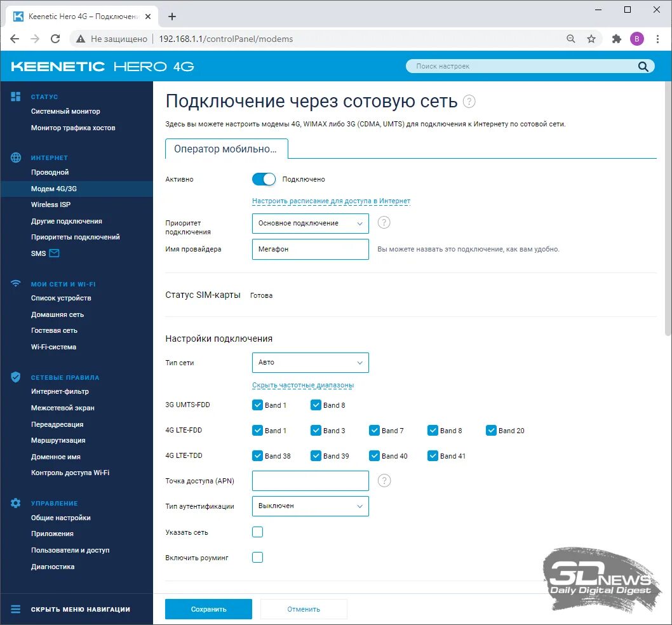This screenshot has width=672, height=625.
Task: Click the hamburger icon to hide navigation
Action: pyautogui.click(x=15, y=609)
